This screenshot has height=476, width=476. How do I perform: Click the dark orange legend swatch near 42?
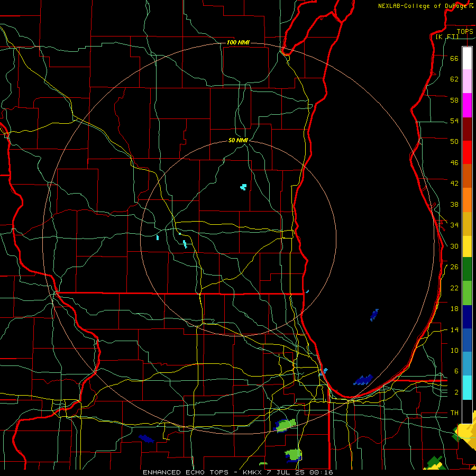coord(467,176)
